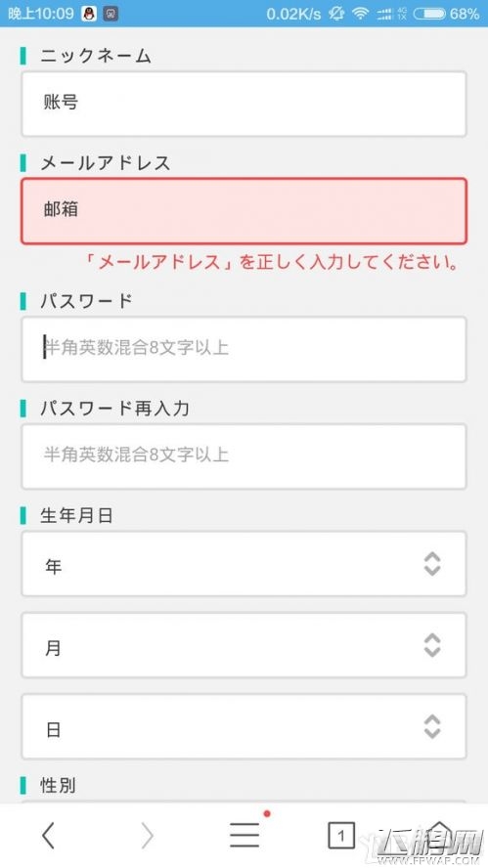This screenshot has width=488, height=868.
Task: Open the 年 year dropdown
Action: tap(244, 564)
